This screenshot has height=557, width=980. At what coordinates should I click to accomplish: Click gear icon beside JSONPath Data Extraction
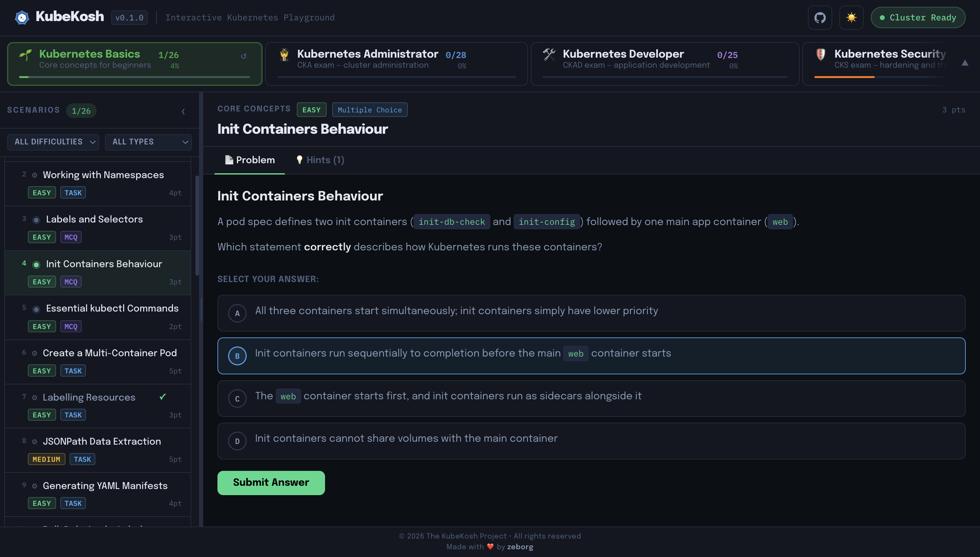[x=34, y=441]
